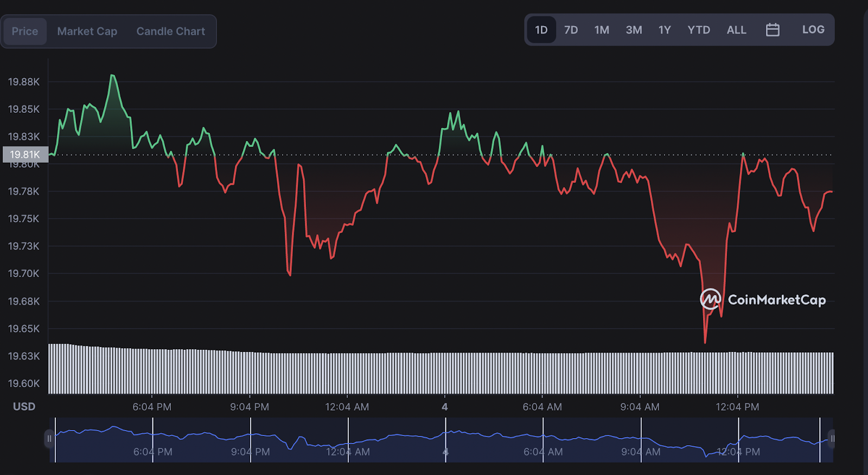This screenshot has width=868, height=475.
Task: Switch to the Market Cap tab
Action: point(87,31)
